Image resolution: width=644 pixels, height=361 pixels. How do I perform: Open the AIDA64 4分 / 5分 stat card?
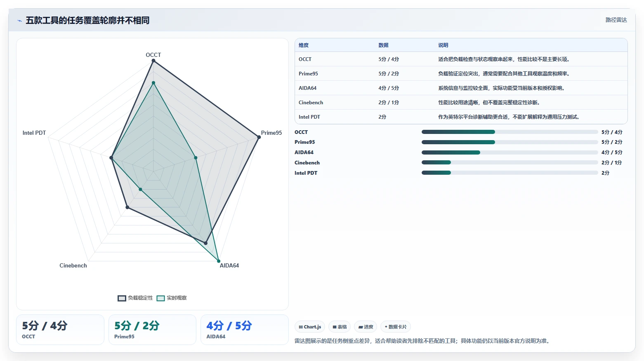coord(244,330)
